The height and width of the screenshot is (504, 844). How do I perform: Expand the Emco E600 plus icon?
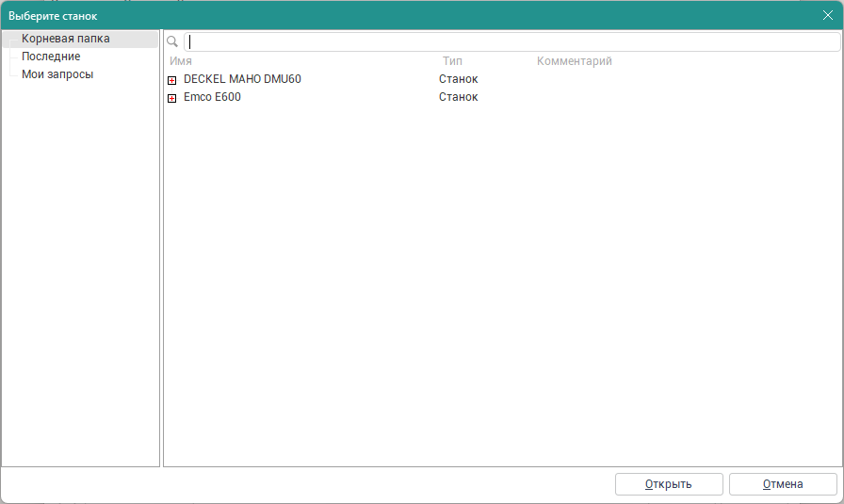172,98
